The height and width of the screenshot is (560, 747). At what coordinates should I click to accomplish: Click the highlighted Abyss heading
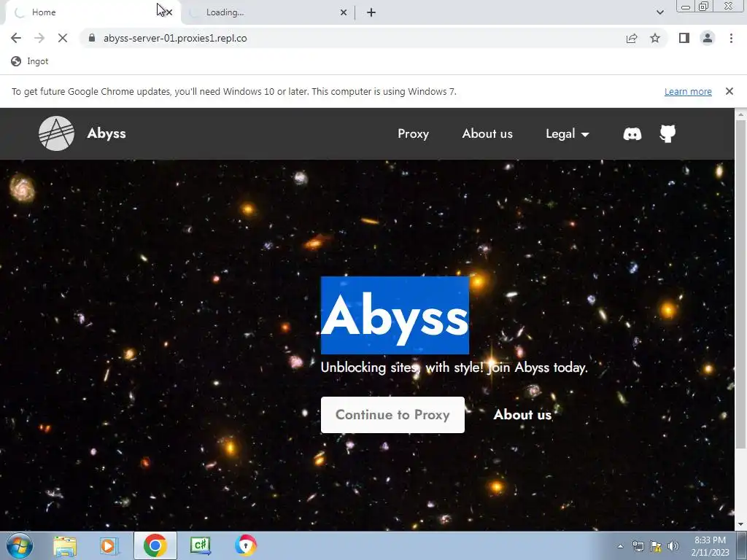[x=395, y=315]
